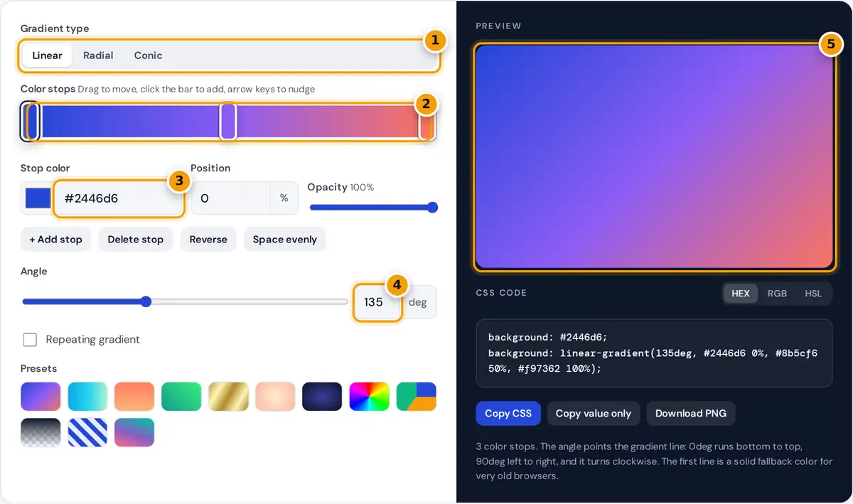853x504 pixels.
Task: Click the 'Opacity 100%' label
Action: [x=340, y=187]
